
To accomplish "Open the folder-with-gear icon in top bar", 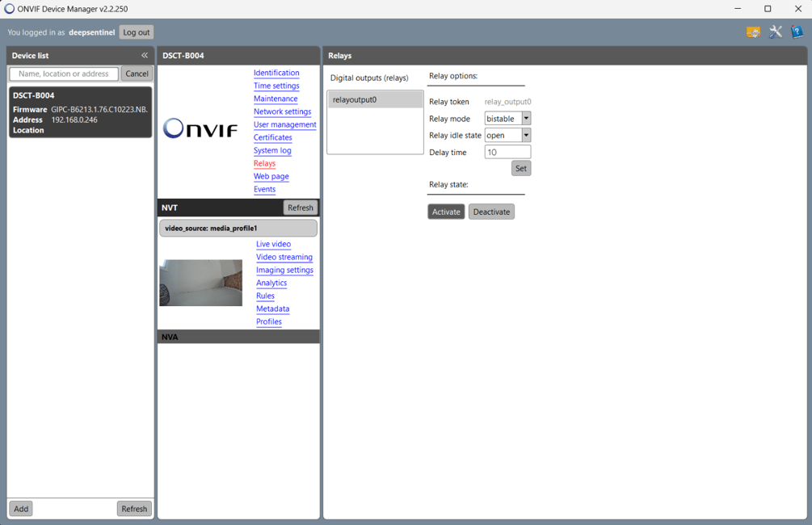I will click(x=753, y=32).
